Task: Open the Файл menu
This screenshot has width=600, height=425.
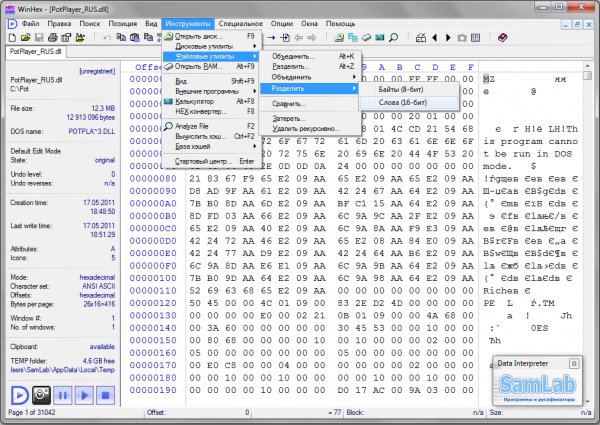Action: pyautogui.click(x=30, y=24)
